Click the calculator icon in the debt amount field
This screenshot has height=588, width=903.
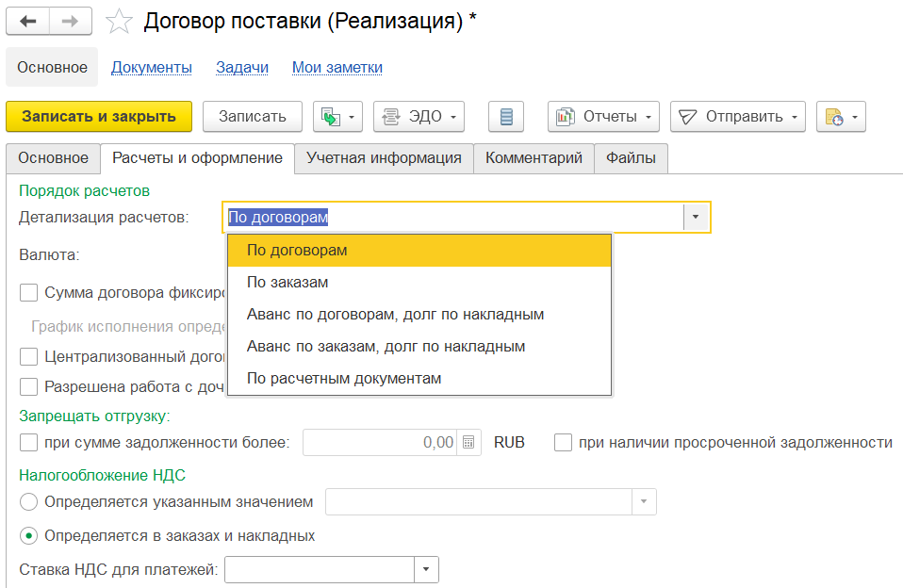point(468,443)
